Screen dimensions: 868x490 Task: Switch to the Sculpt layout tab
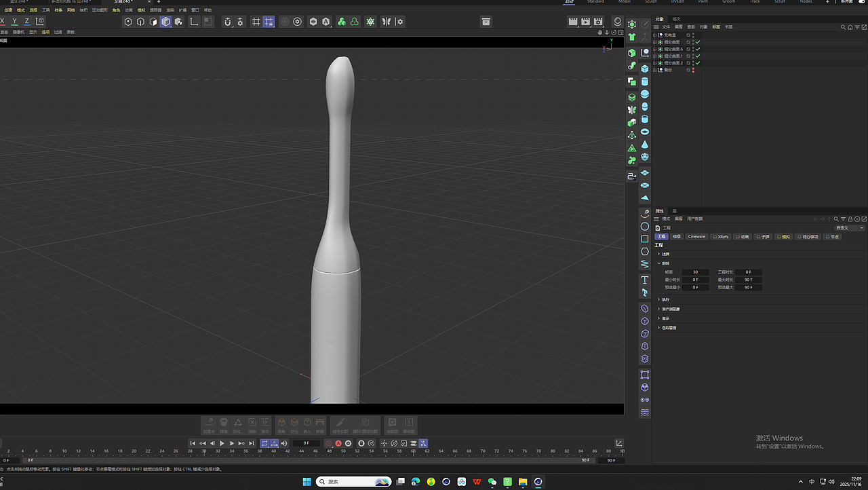(x=651, y=2)
